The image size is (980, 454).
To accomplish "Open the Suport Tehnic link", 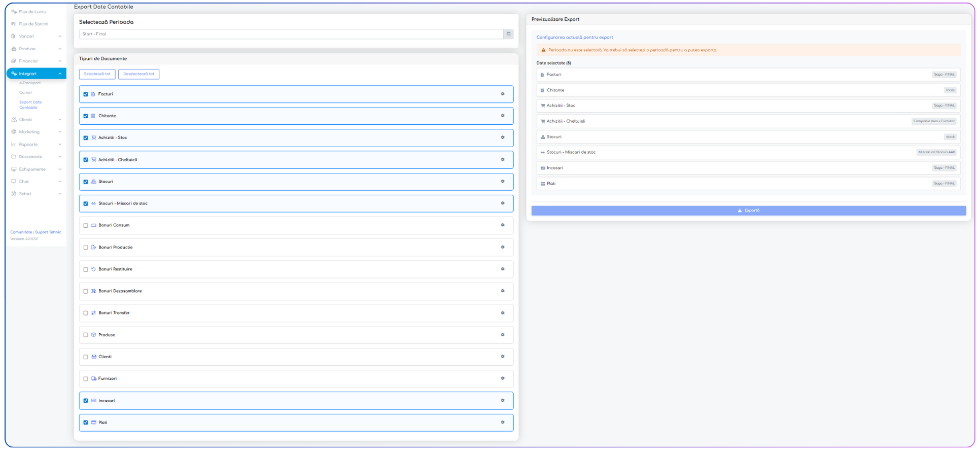I will [48, 232].
